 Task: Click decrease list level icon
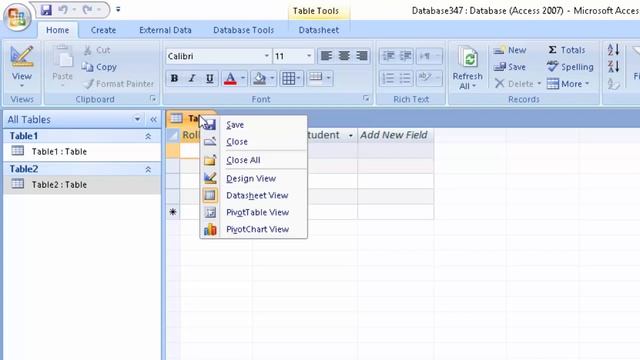point(388,56)
